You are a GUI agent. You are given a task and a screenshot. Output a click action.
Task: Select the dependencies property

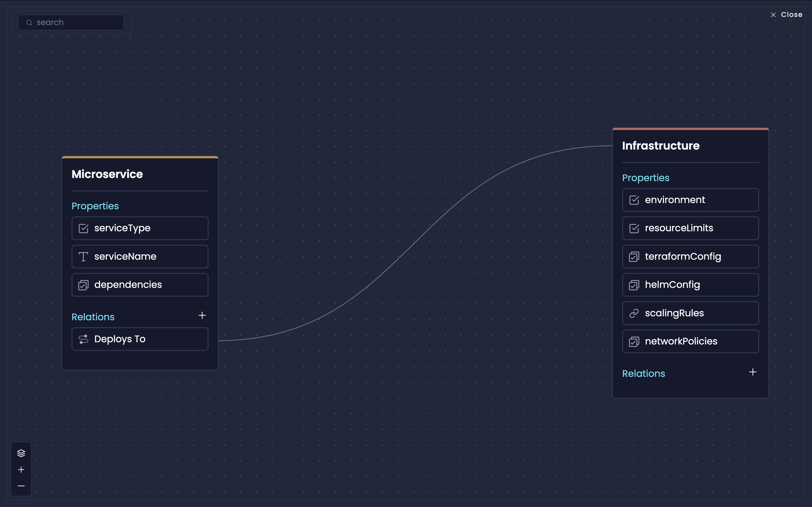pyautogui.click(x=140, y=285)
